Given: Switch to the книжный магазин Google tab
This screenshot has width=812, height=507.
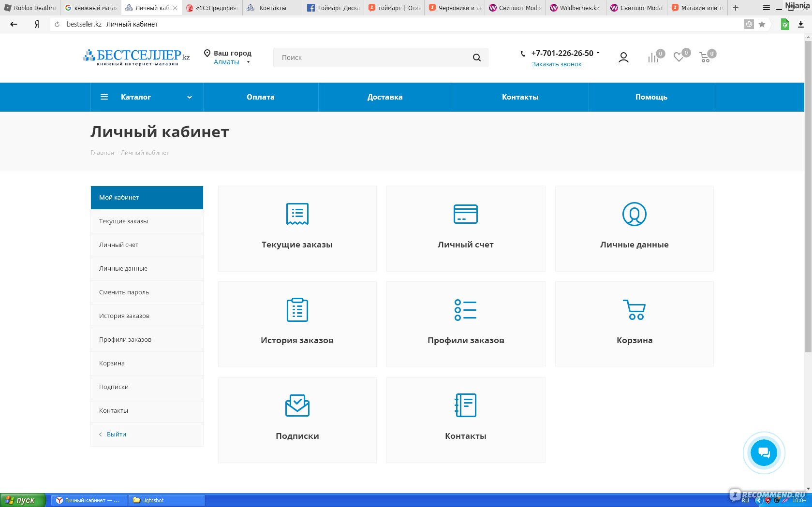Looking at the screenshot, I should coord(91,8).
